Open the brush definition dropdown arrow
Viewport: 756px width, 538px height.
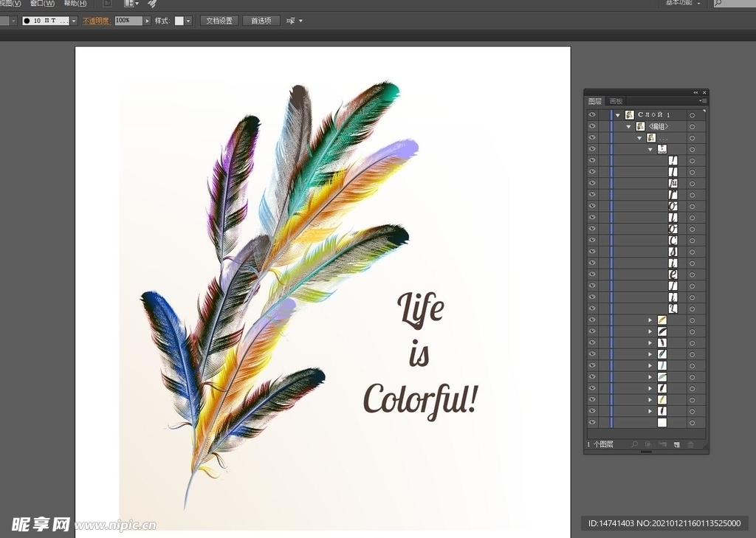(x=74, y=21)
